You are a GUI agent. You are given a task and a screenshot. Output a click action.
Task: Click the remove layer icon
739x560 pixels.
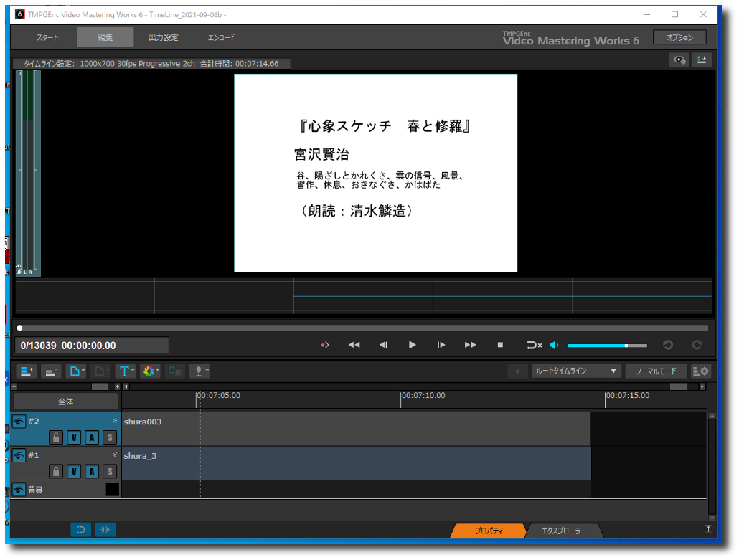click(51, 371)
